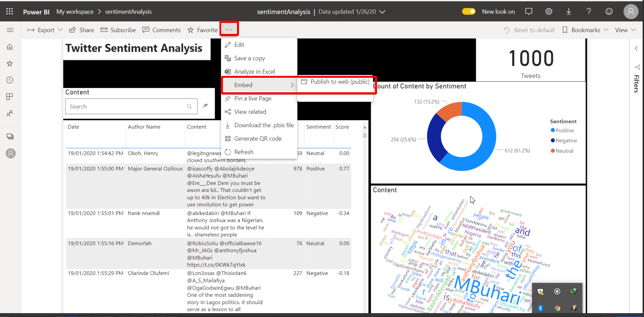This screenshot has height=317, width=644.
Task: Choose Save a copy from the menu
Action: 249,58
